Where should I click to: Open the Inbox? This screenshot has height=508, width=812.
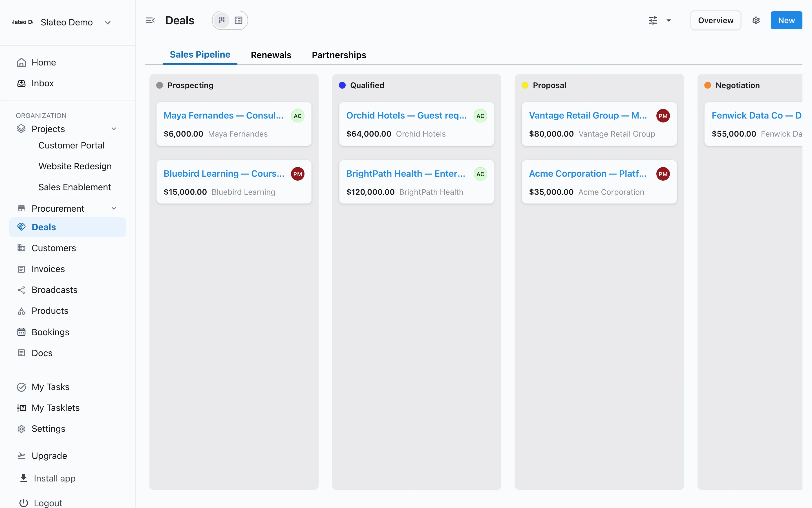(x=67, y=83)
